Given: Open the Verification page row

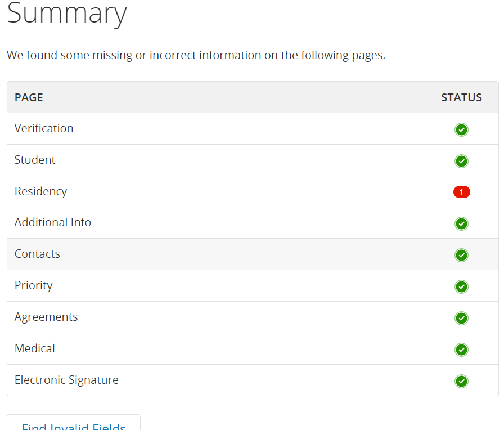Looking at the screenshot, I should pyautogui.click(x=44, y=128).
